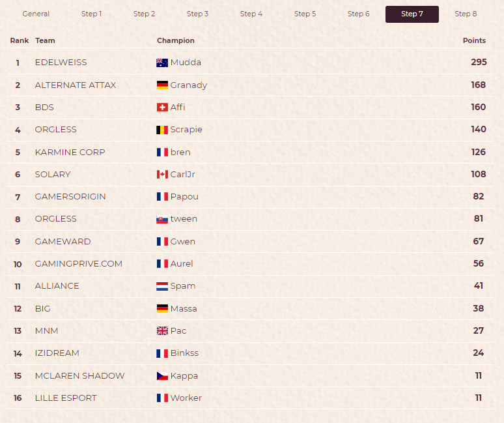Select team name MCLAREN SHADOW
Viewport: 504px width, 423px height.
(79, 375)
